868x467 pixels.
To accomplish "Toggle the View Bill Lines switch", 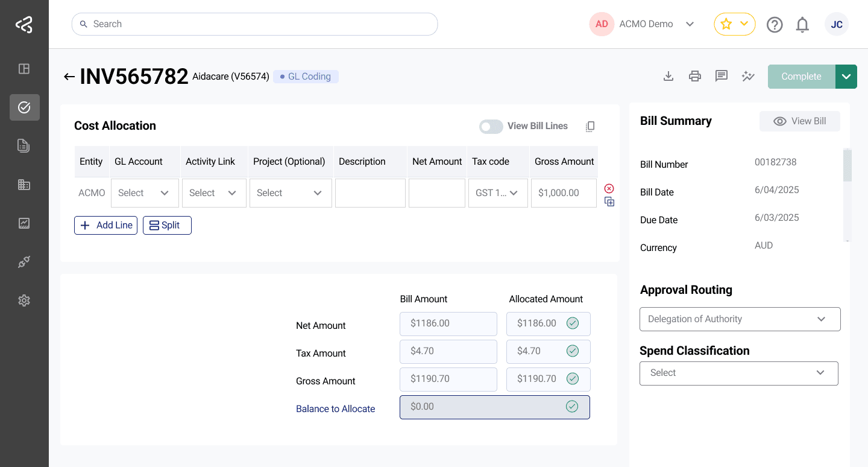I will coord(491,126).
